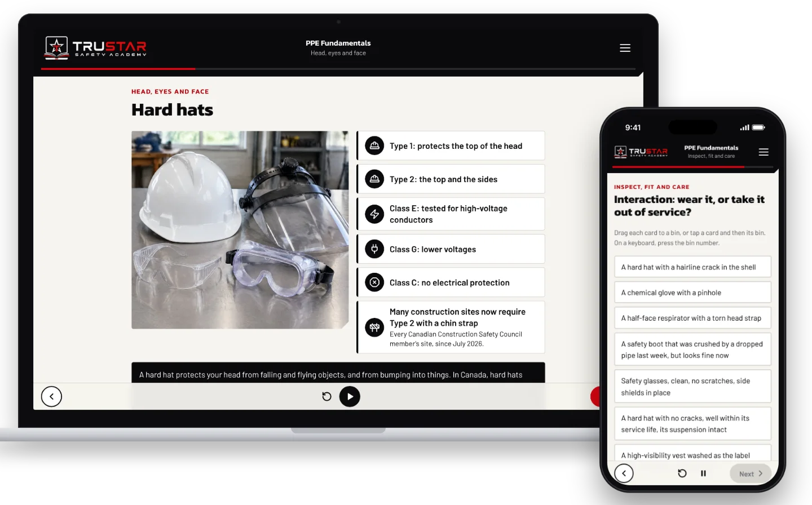This screenshot has width=812, height=505.
Task: Click the 'Hard hats' heading
Action: (x=172, y=110)
